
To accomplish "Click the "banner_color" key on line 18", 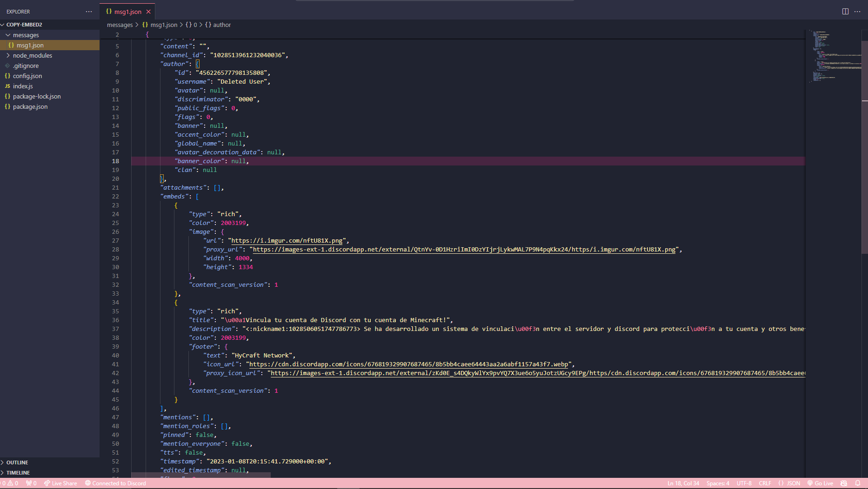I will coord(200,161).
